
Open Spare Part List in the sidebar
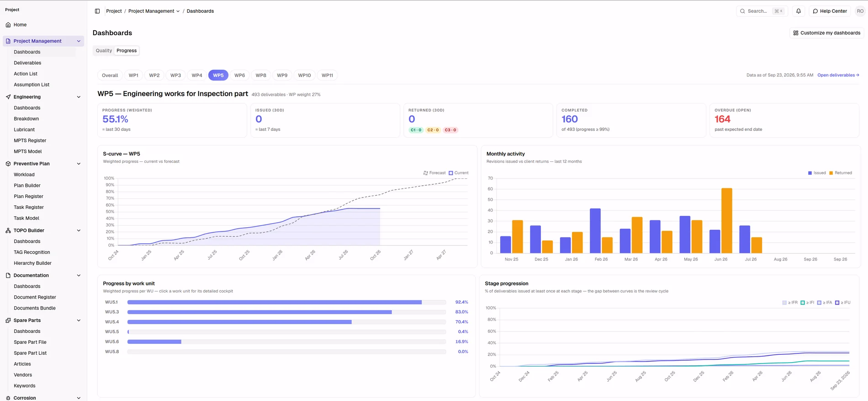30,353
